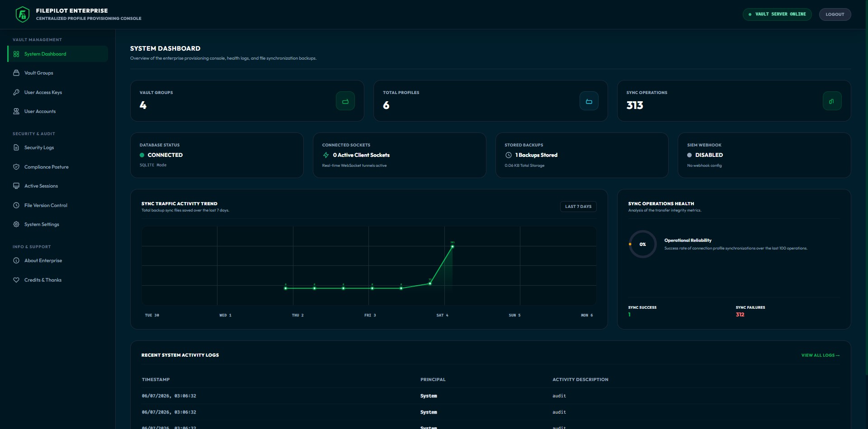
Task: Click the Connected Sockets lightning icon
Action: coord(326,155)
